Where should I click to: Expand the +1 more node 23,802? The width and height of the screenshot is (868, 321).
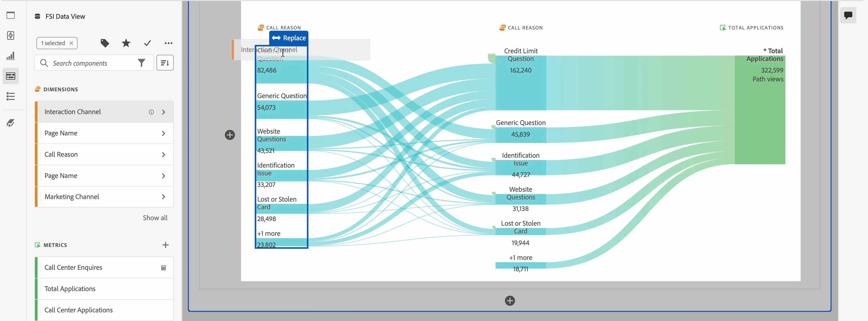coord(282,243)
